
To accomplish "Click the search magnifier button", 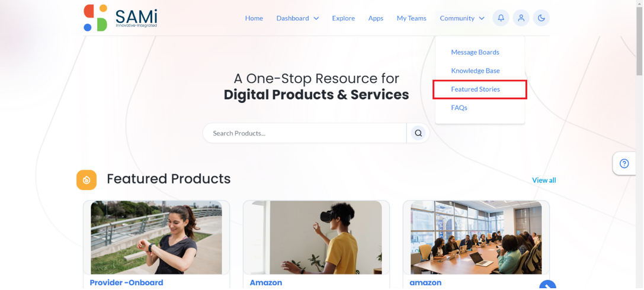I will [x=418, y=133].
